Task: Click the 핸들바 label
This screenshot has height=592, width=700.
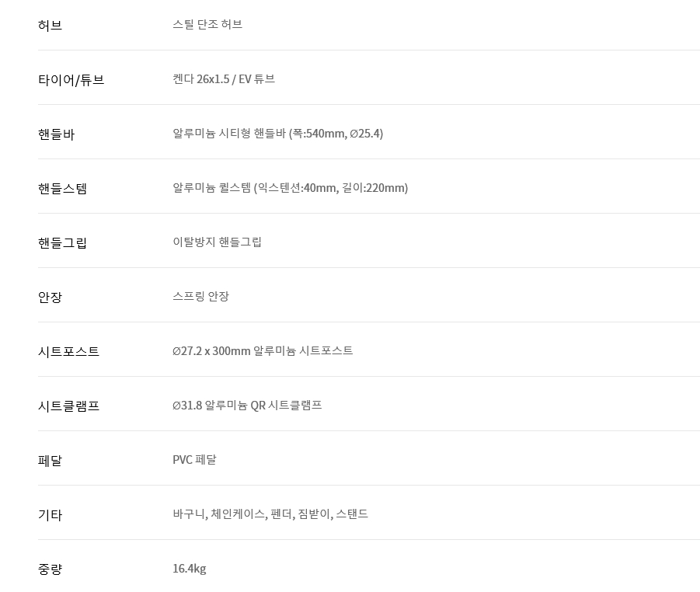Action: (56, 134)
